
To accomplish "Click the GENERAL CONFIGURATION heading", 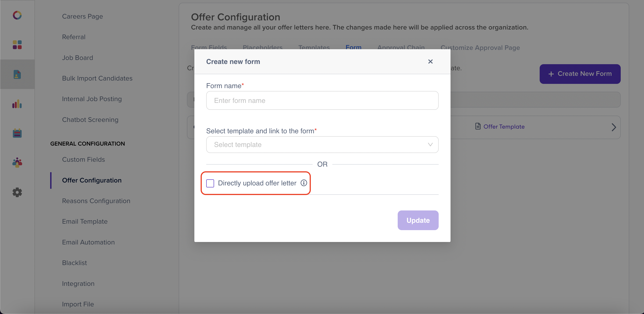I will (x=88, y=144).
